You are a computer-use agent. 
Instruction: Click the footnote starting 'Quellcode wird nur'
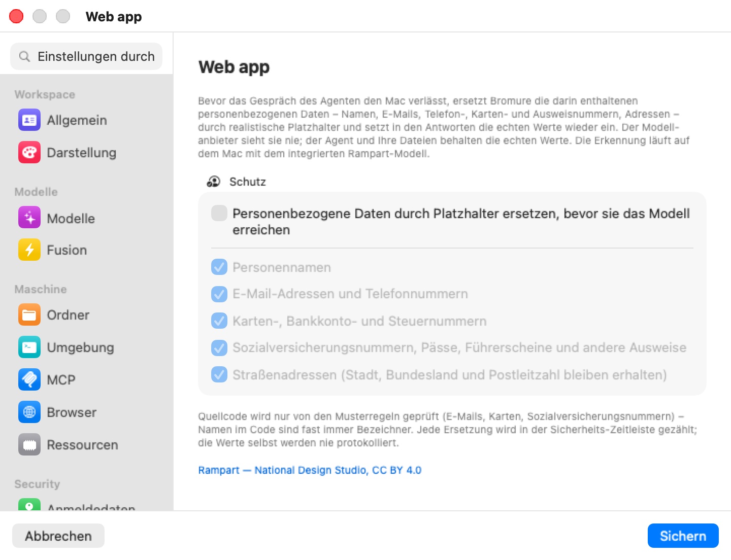(x=448, y=430)
